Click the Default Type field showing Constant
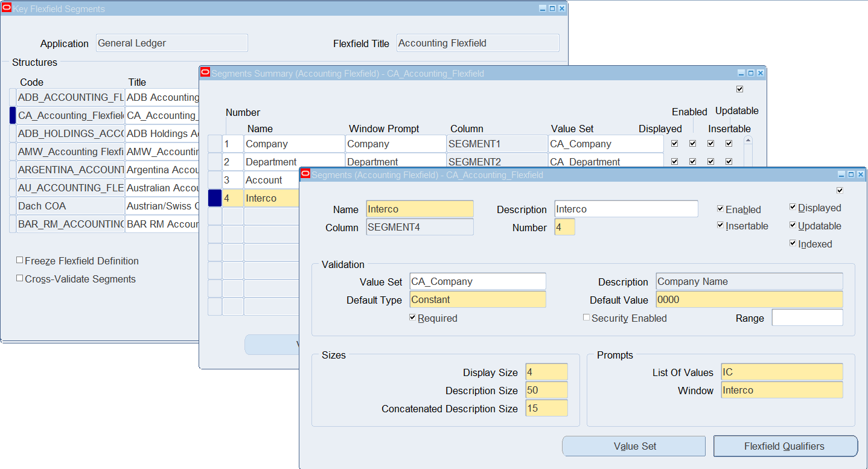Image resolution: width=868 pixels, height=469 pixels. (x=477, y=299)
